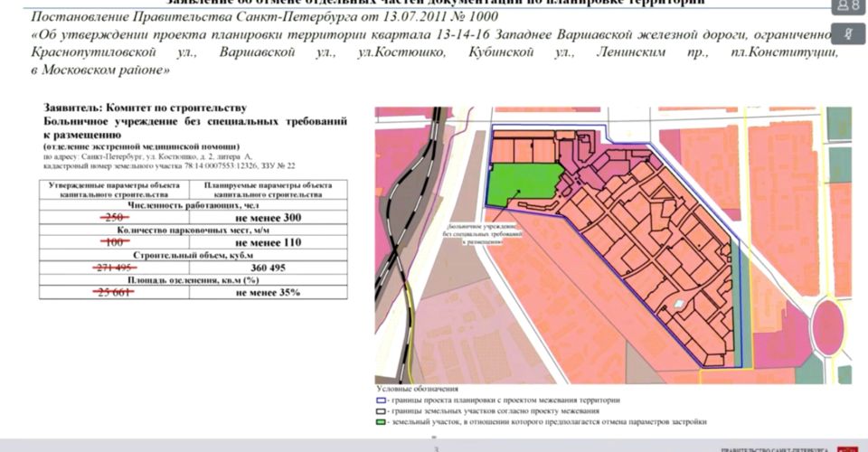Click the planned value «не менее 300»
The width and height of the screenshot is (868, 452).
coord(268,218)
